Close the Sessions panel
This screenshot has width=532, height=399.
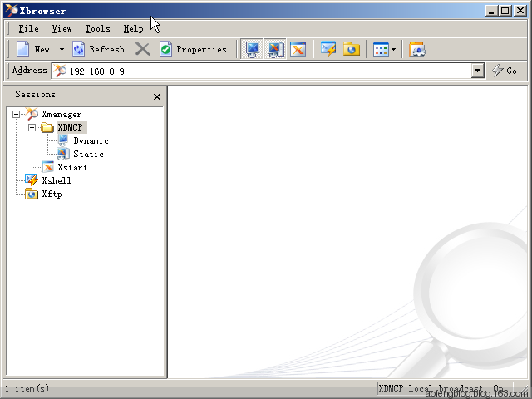point(157,97)
